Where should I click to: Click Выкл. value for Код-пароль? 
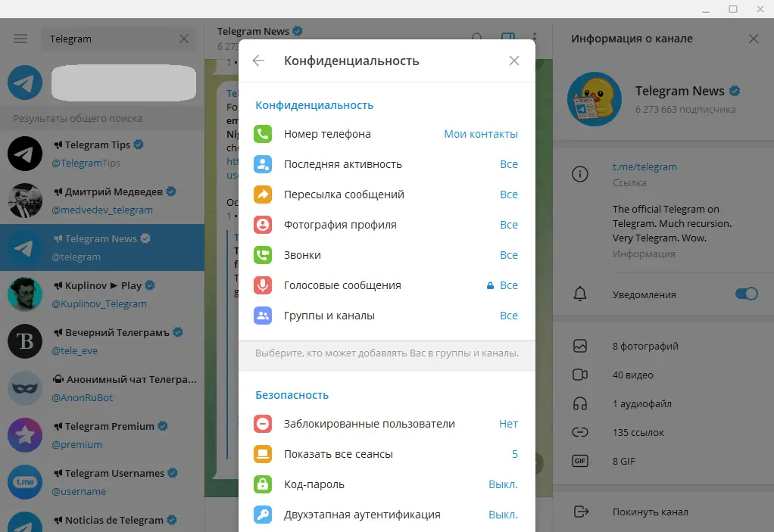pos(503,484)
